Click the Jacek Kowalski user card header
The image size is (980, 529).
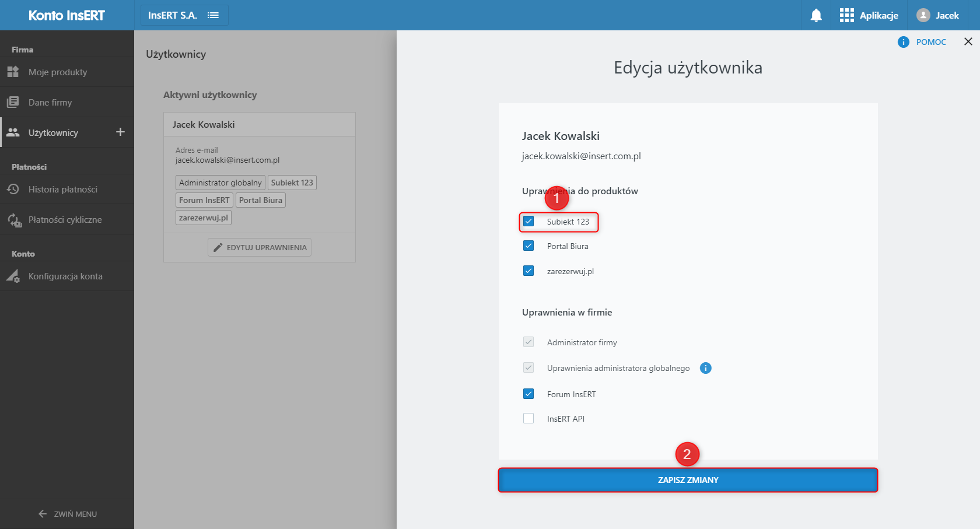(260, 124)
